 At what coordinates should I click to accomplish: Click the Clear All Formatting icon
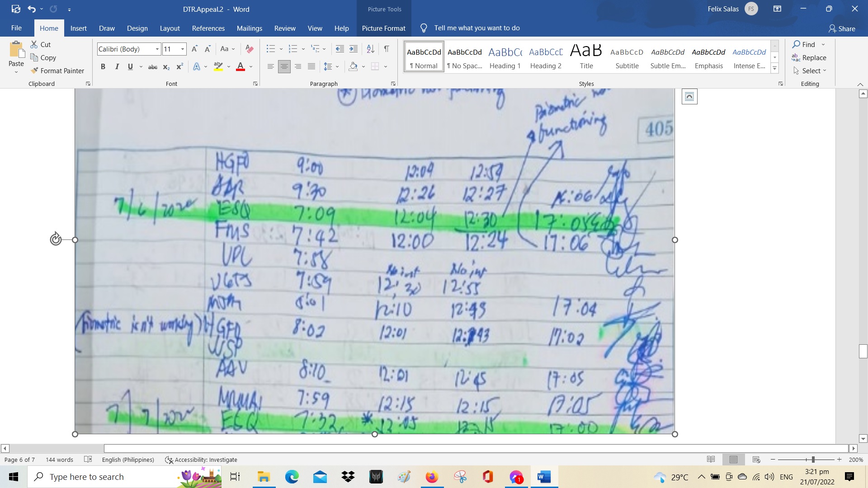pos(249,49)
